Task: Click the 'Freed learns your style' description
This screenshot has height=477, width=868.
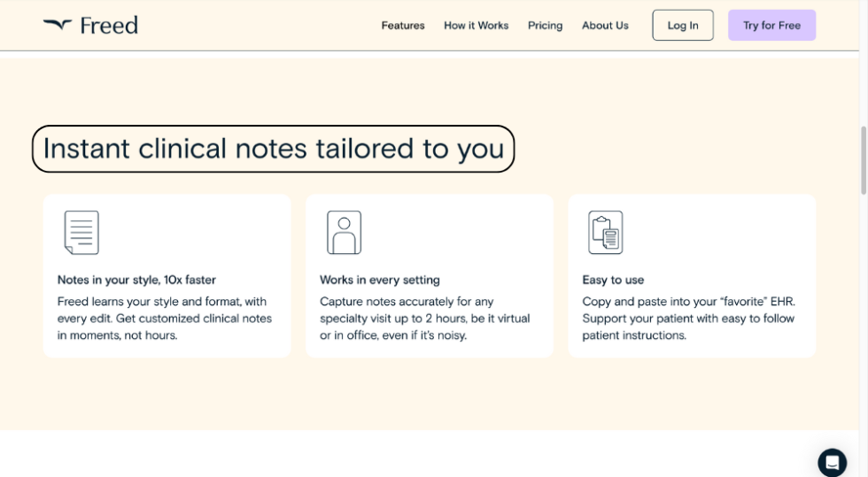Action: (x=165, y=319)
